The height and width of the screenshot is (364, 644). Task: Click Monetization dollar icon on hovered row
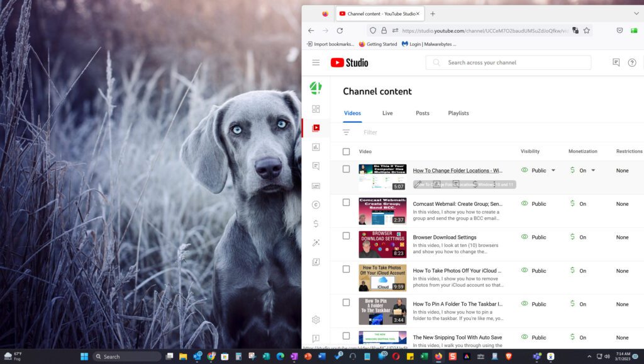point(475,185)
